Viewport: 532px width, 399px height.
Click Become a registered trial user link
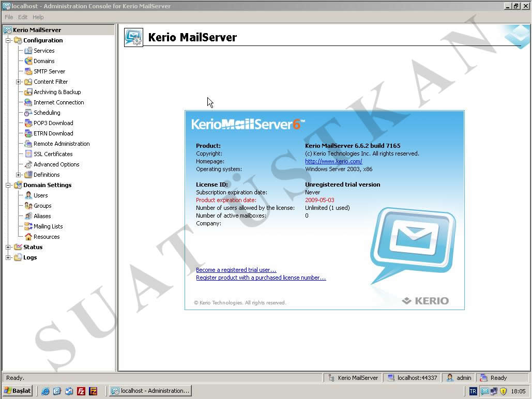236,270
